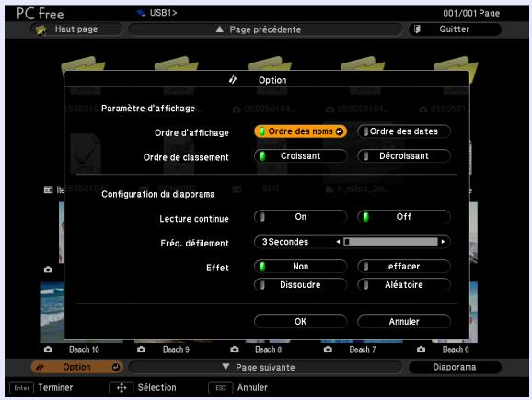Click the Fréq. défilement slider bar
The image size is (532, 400).
(390, 242)
